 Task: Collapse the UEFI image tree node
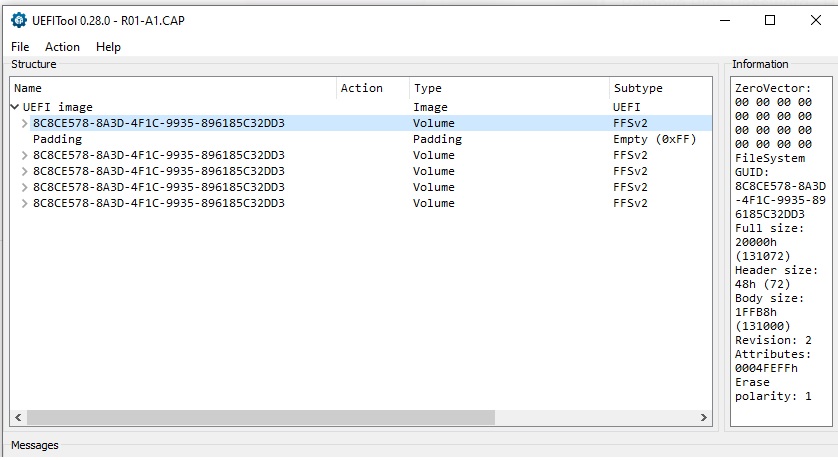pyautogui.click(x=14, y=107)
